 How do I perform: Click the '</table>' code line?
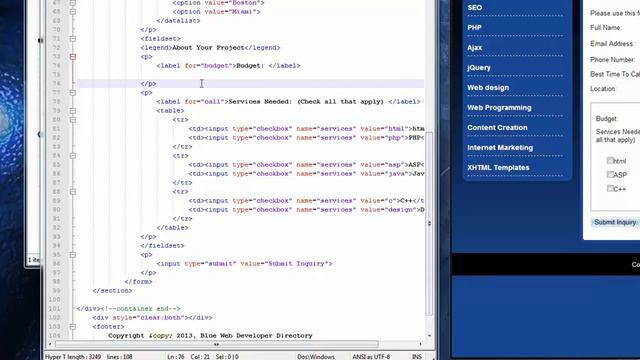(172, 228)
